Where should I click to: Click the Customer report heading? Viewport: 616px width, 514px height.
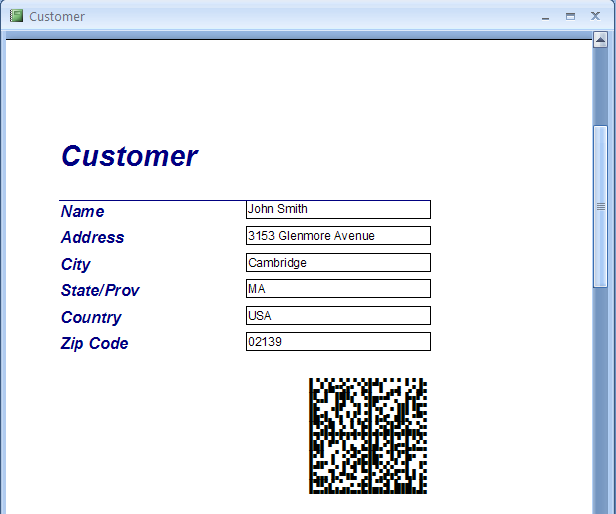130,156
